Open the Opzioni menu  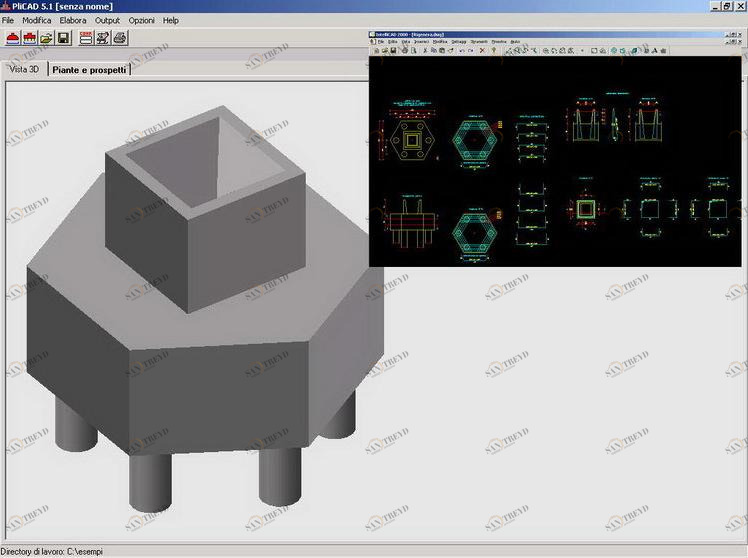click(x=141, y=20)
